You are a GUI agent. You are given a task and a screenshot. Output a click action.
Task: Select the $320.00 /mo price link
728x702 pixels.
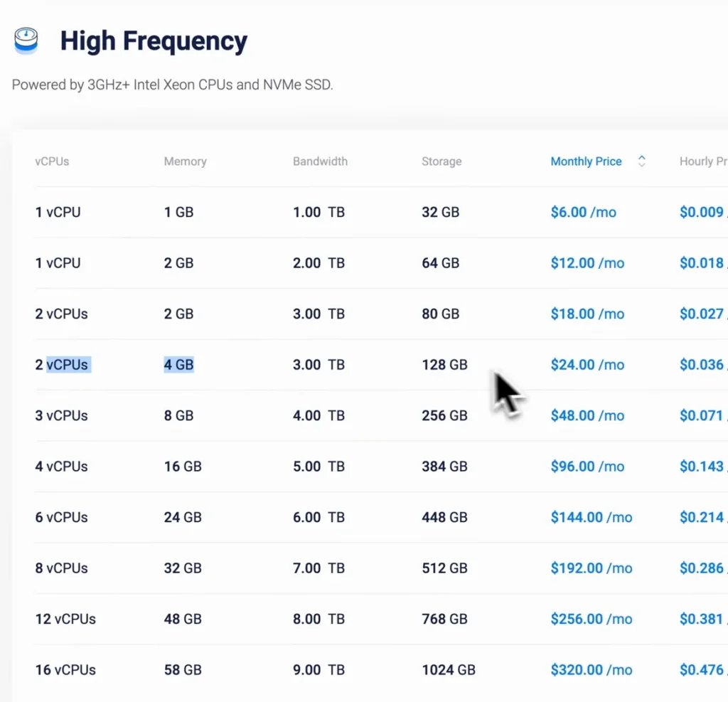point(591,670)
